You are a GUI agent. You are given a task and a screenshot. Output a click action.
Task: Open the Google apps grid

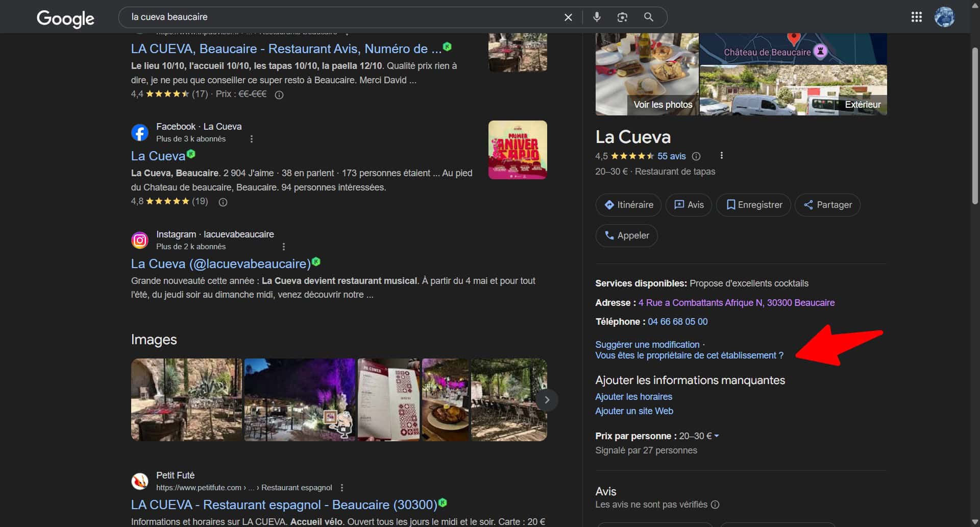point(917,17)
